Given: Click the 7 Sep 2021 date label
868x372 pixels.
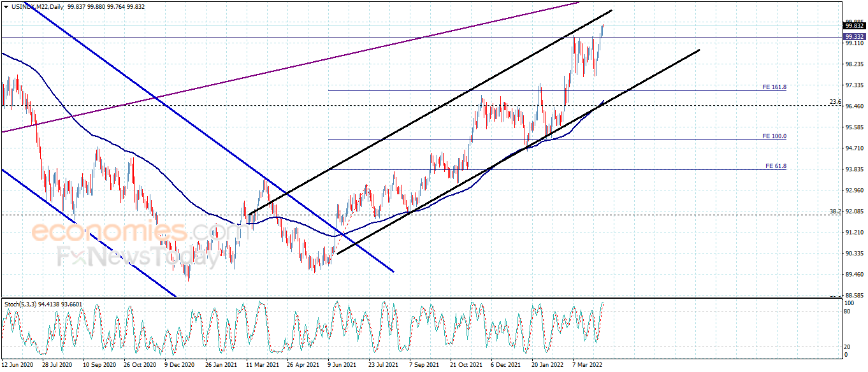Looking at the screenshot, I should click(424, 366).
